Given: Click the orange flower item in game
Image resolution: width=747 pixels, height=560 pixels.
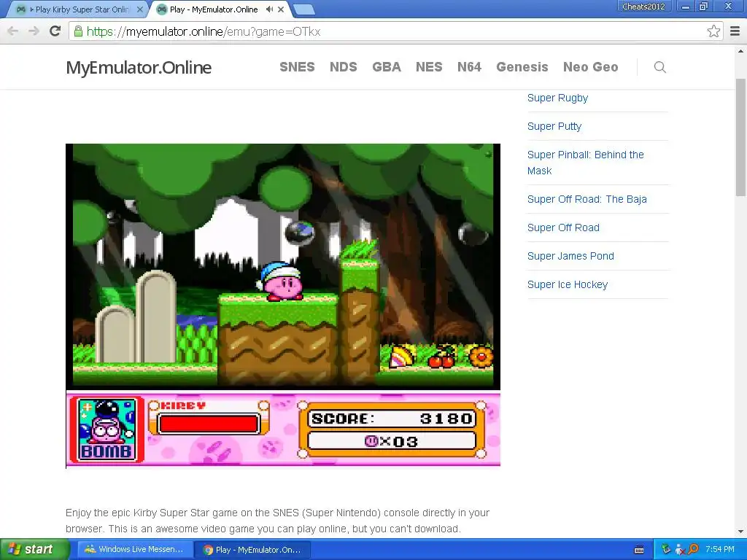Looking at the screenshot, I should point(481,357).
